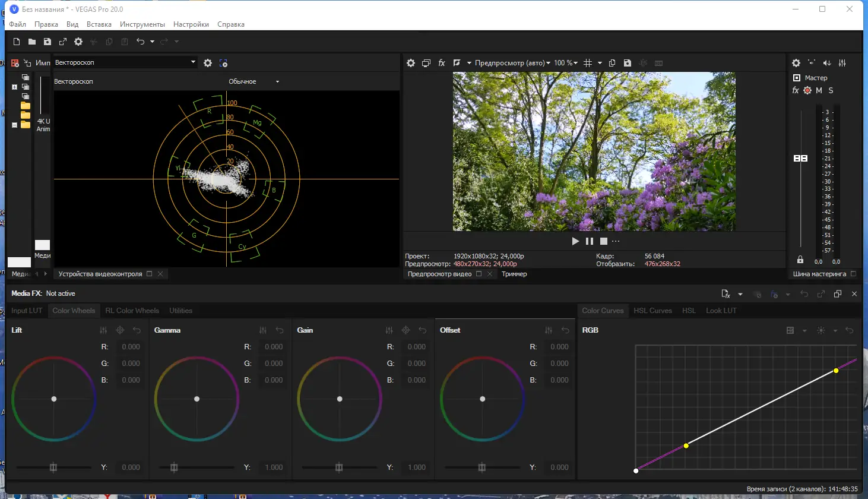Click the Gain white point picker icon
Image resolution: width=868 pixels, height=499 pixels.
click(x=406, y=330)
